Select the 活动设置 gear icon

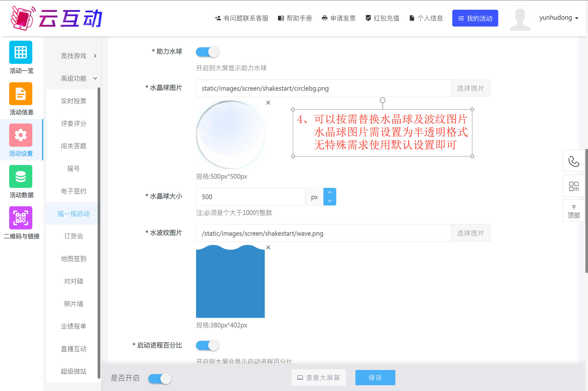[x=21, y=135]
